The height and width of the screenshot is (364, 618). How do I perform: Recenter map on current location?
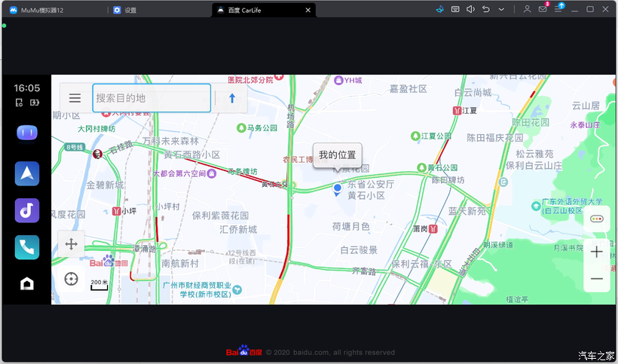[x=72, y=279]
